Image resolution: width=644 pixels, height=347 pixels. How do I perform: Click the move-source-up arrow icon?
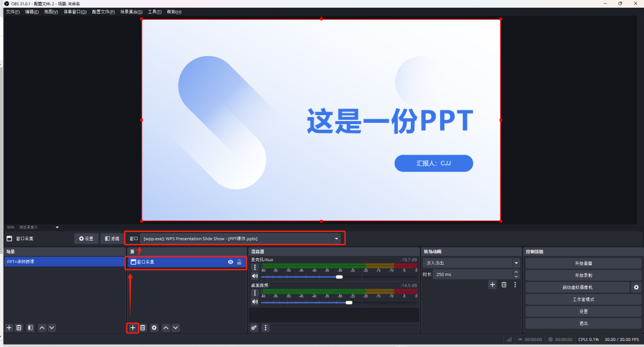tap(165, 327)
